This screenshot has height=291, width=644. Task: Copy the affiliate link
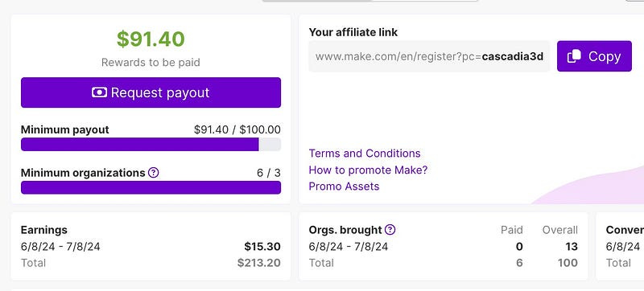(594, 56)
